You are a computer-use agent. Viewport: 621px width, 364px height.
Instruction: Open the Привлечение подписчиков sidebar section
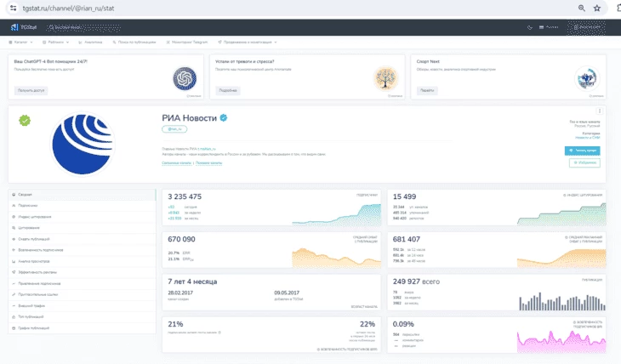pyautogui.click(x=82, y=283)
